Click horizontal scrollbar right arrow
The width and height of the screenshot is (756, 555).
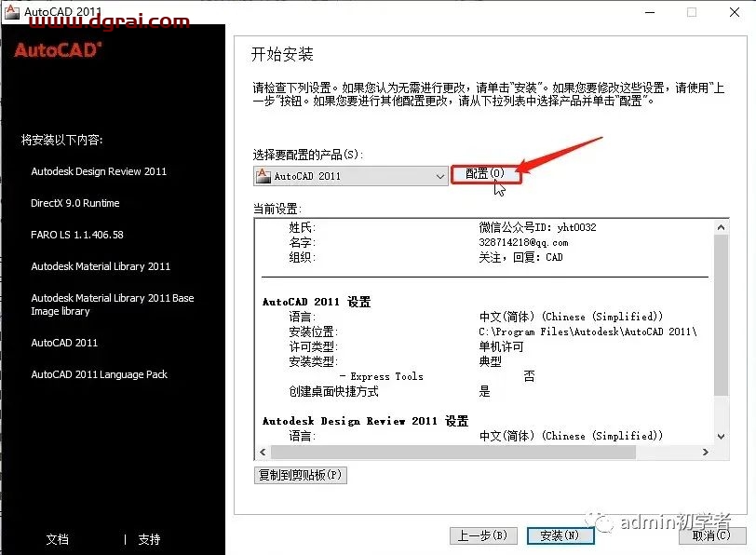(706, 453)
